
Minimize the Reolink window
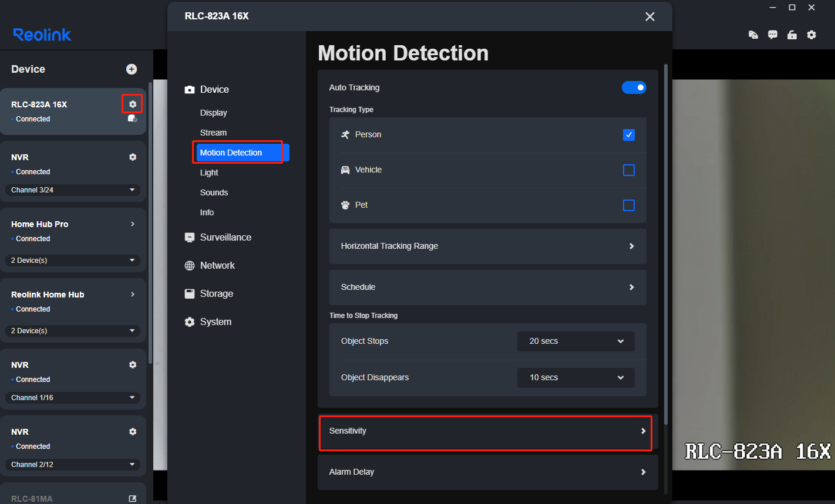click(773, 8)
